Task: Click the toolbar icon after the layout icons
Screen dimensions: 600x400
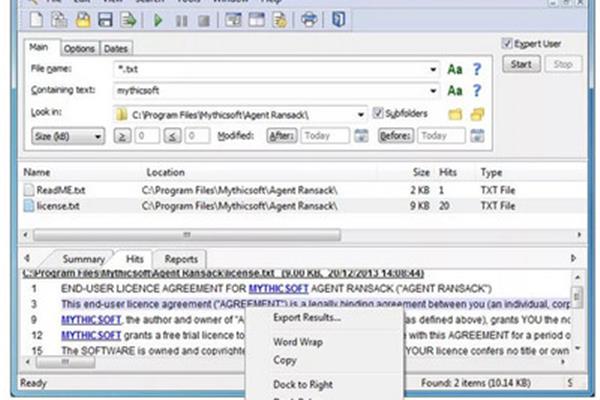Action: tap(280, 20)
